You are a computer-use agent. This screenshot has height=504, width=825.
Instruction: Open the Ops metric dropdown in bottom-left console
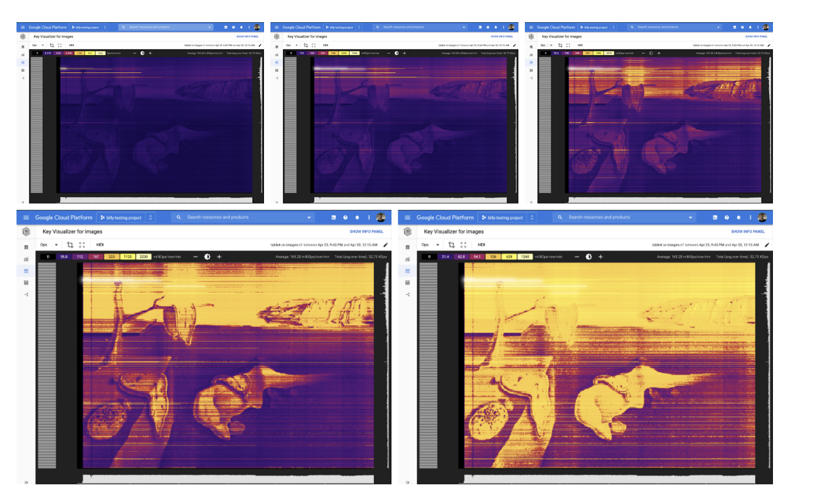tap(49, 245)
